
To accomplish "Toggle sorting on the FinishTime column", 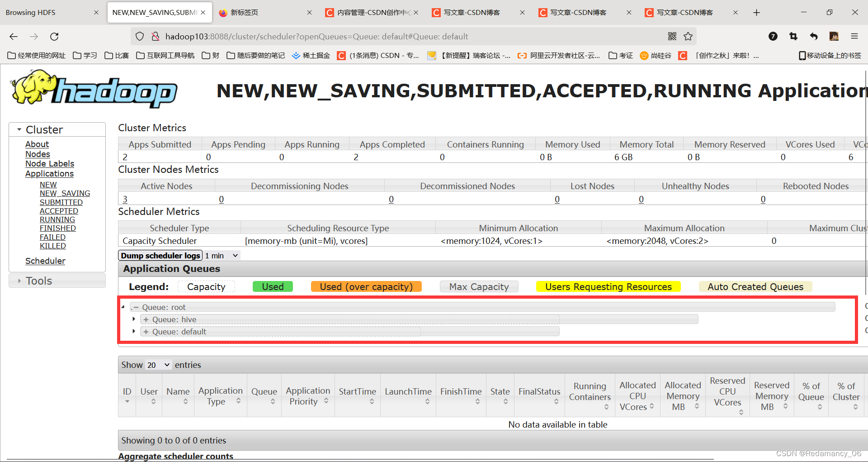I will pos(461,395).
